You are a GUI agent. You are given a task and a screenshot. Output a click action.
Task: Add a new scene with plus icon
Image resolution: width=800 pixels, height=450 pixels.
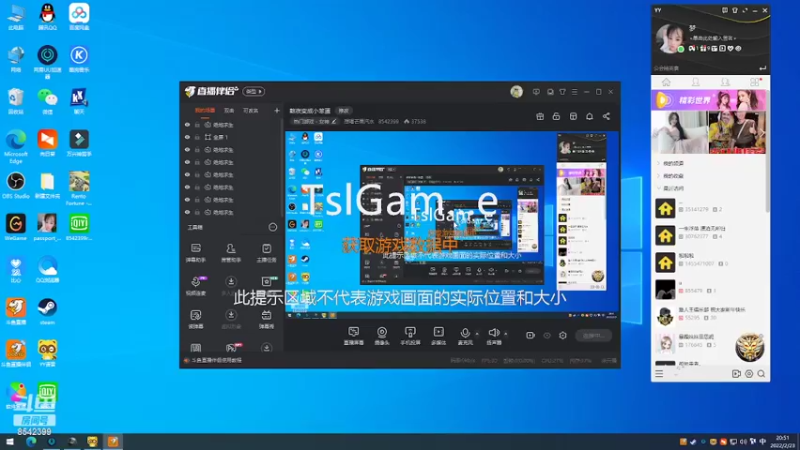[277, 110]
